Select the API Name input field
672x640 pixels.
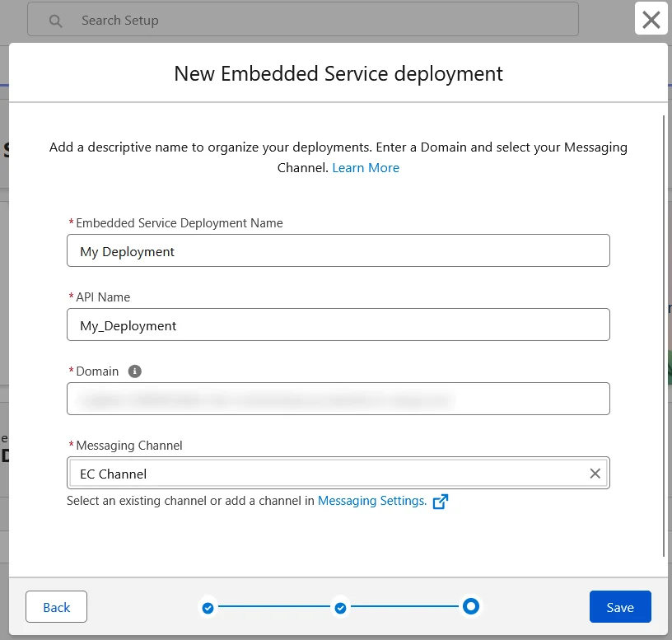click(x=338, y=325)
